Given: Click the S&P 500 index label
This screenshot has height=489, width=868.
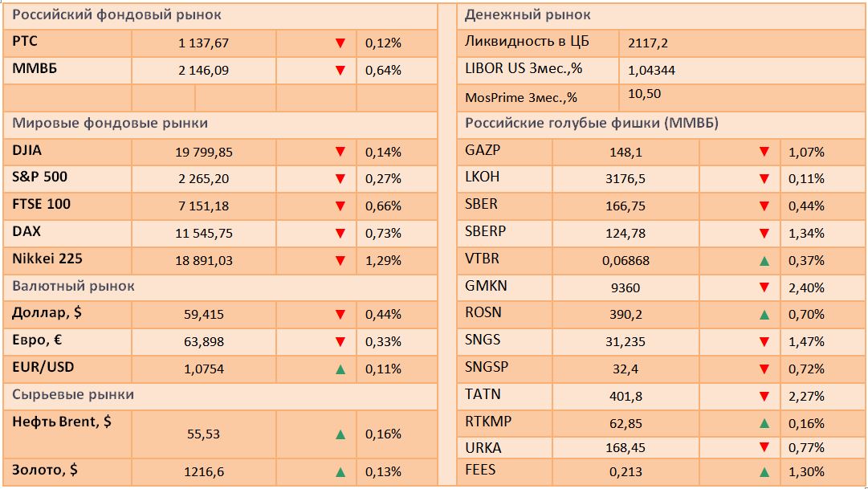Looking at the screenshot, I should (40, 177).
